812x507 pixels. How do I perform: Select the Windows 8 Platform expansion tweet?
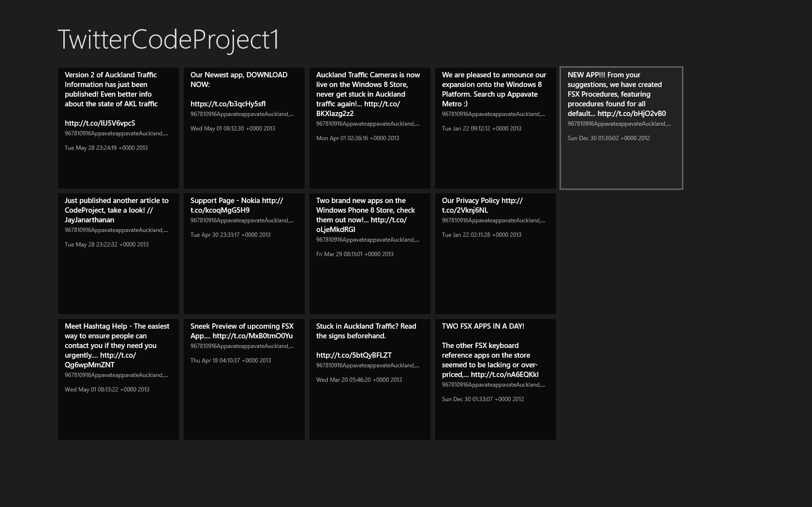pos(496,128)
